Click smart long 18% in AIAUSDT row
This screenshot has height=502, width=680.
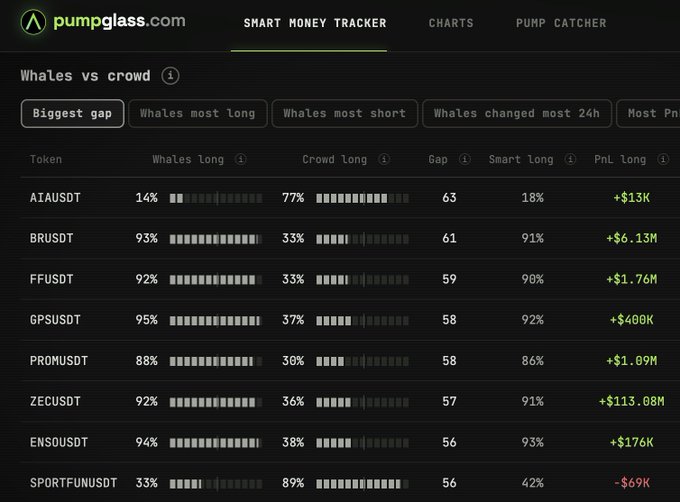click(x=533, y=198)
